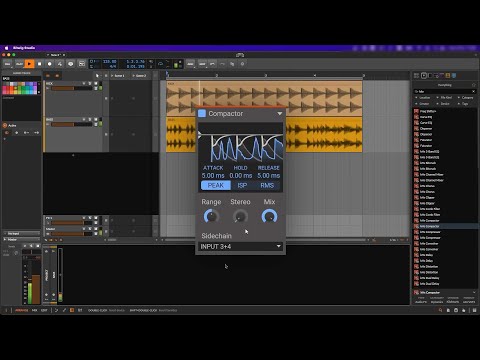Select PEAK detection mode in Compactor
Image resolution: width=480 pixels, height=360 pixels.
coord(216,185)
